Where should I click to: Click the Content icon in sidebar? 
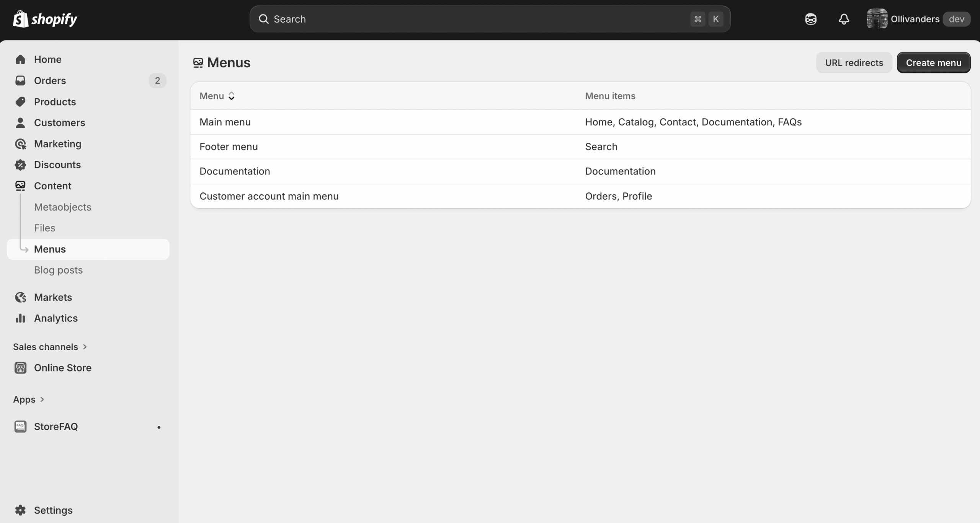coord(20,186)
